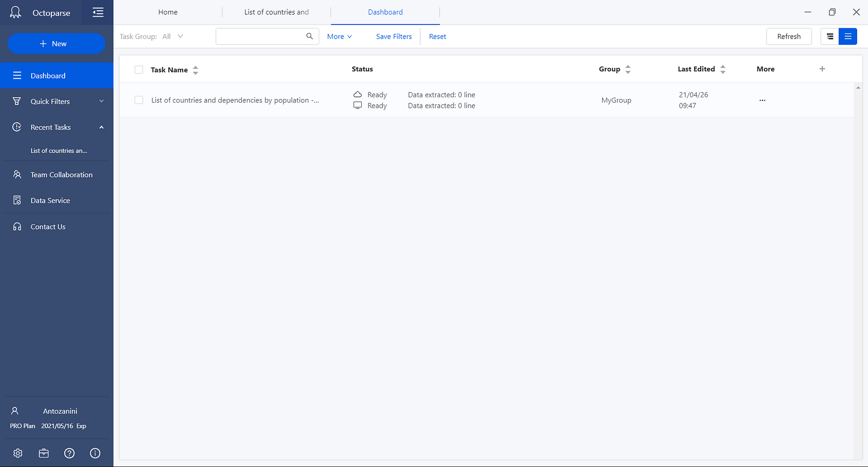Click the Data Service document icon
868x467 pixels.
point(17,200)
